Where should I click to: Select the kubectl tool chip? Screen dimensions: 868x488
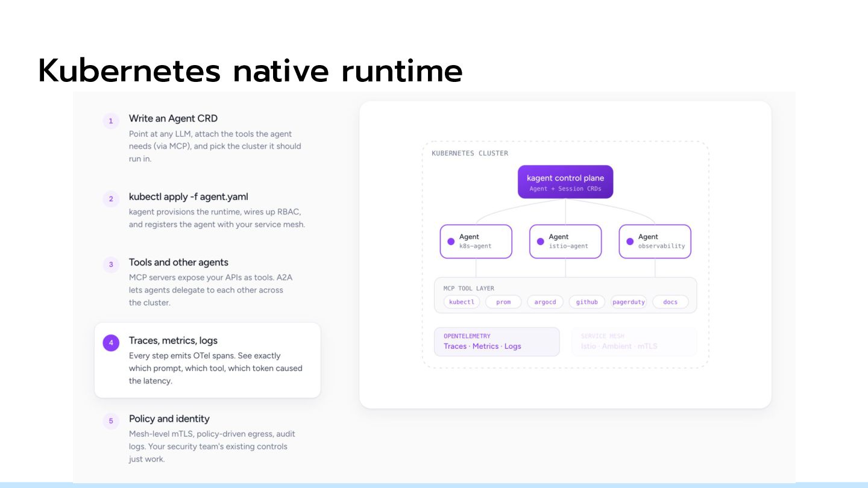click(x=462, y=302)
